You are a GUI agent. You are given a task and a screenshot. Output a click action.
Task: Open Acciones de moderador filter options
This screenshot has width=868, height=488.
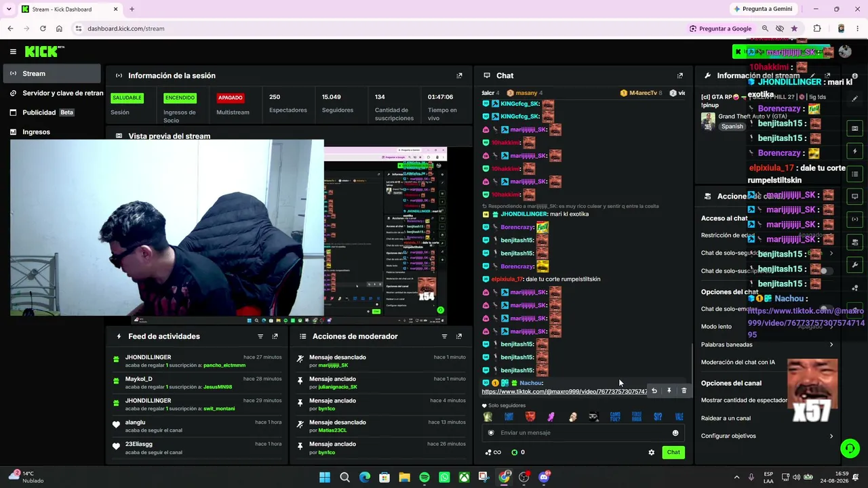444,336
